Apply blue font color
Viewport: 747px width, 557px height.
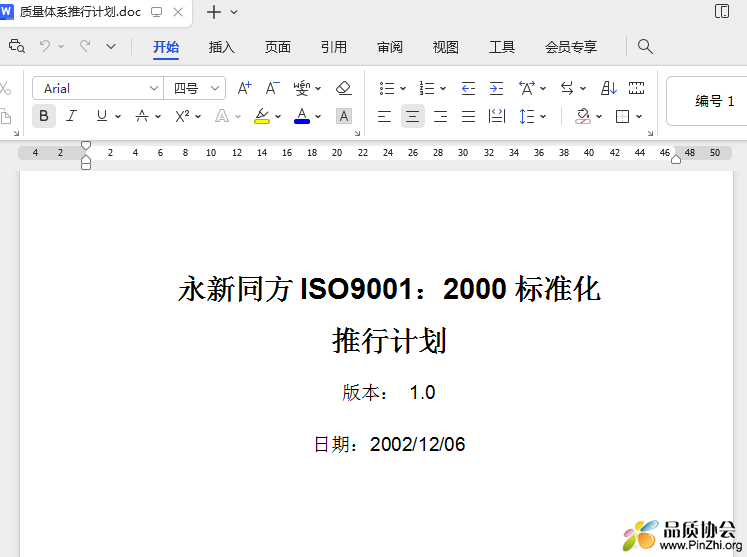pyautogui.click(x=302, y=116)
